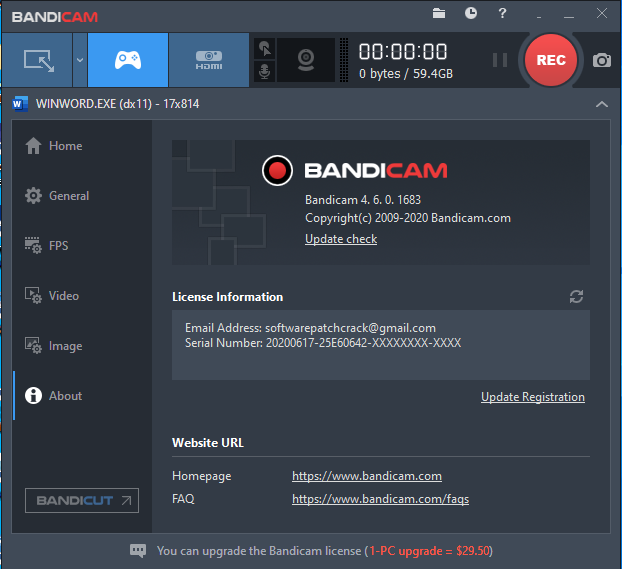This screenshot has height=569, width=622.
Task: Click the WINWORD.EXE Word icon
Action: point(20,104)
